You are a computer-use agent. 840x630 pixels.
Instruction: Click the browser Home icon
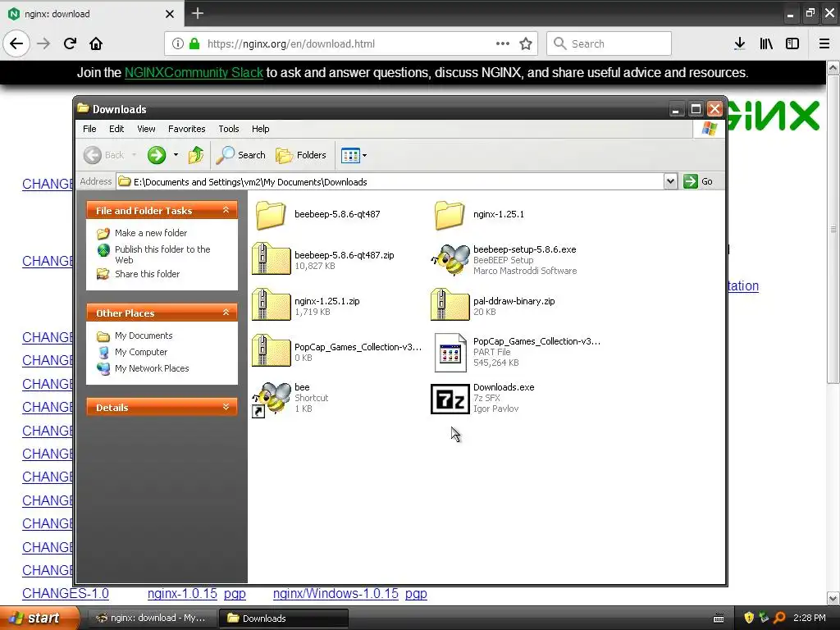[x=96, y=43]
